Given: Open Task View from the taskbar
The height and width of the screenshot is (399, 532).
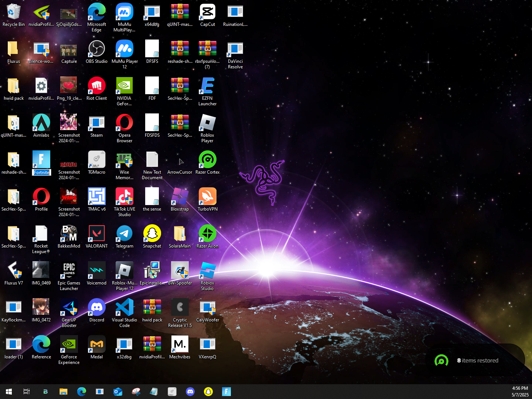Looking at the screenshot, I should tap(27, 392).
